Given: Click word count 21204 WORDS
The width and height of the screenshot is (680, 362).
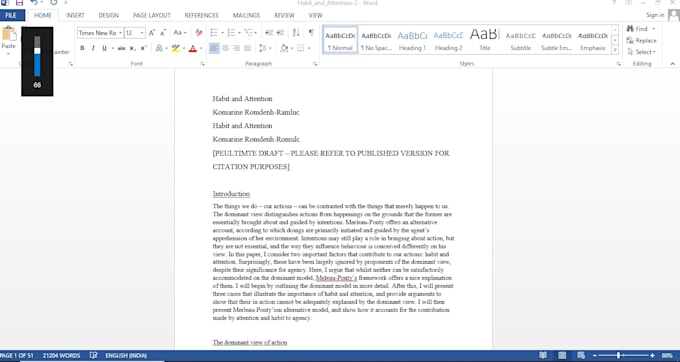Looking at the screenshot, I should 61,355.
